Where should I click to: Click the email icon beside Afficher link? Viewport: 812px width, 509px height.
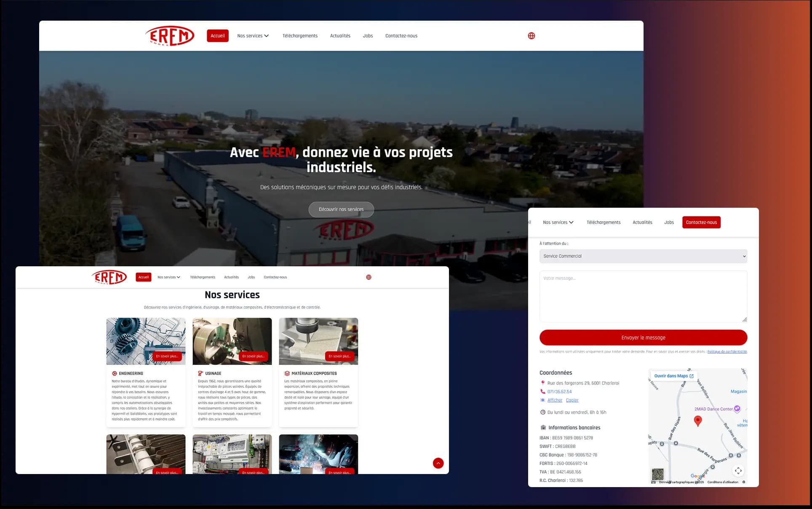pos(543,400)
